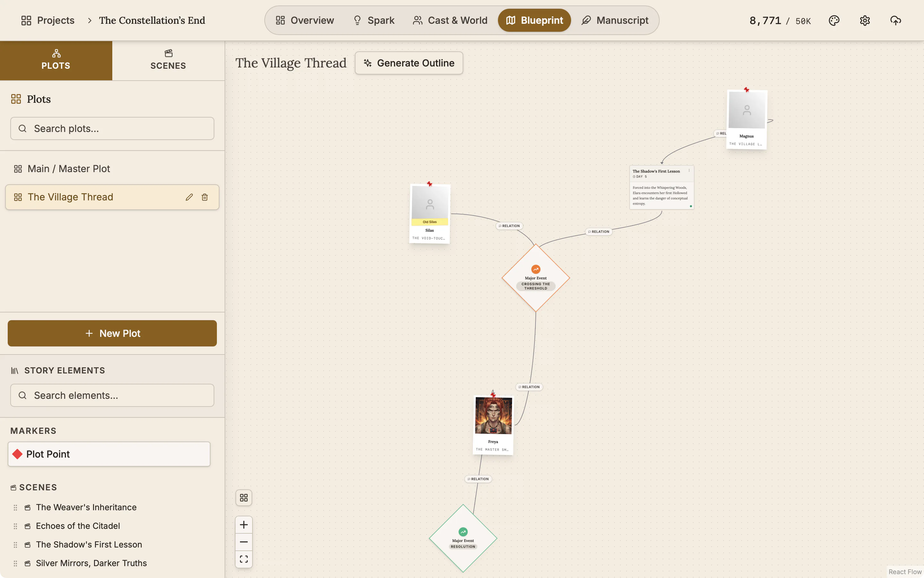This screenshot has width=924, height=578.
Task: Grab drag handle of Silver Mirrors, Darker Truths
Action: tap(15, 564)
